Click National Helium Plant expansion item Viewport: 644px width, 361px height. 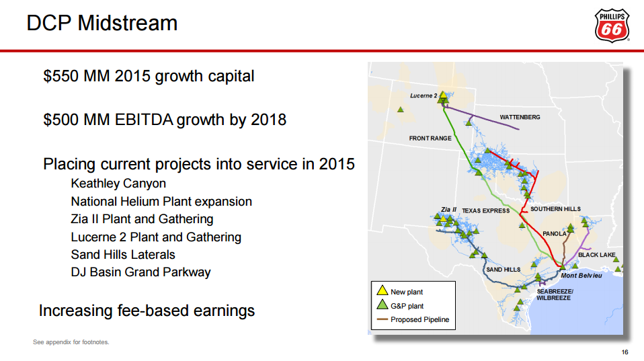tap(161, 202)
